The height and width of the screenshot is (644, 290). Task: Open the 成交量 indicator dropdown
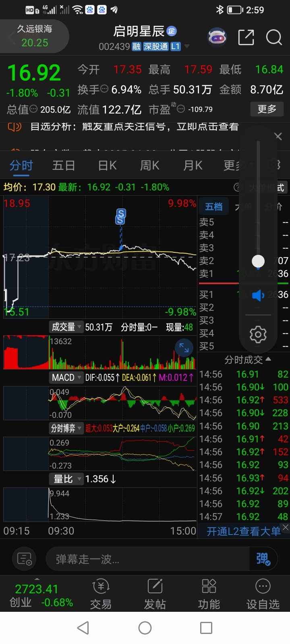tap(66, 327)
